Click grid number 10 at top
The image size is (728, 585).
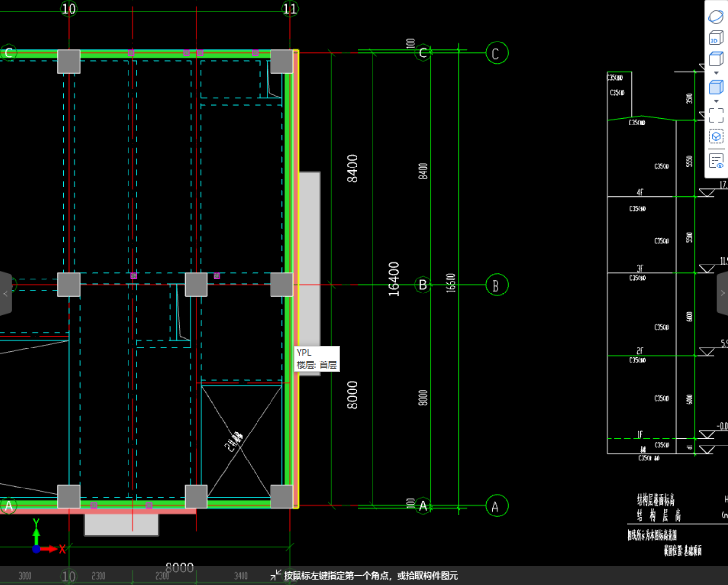click(69, 9)
